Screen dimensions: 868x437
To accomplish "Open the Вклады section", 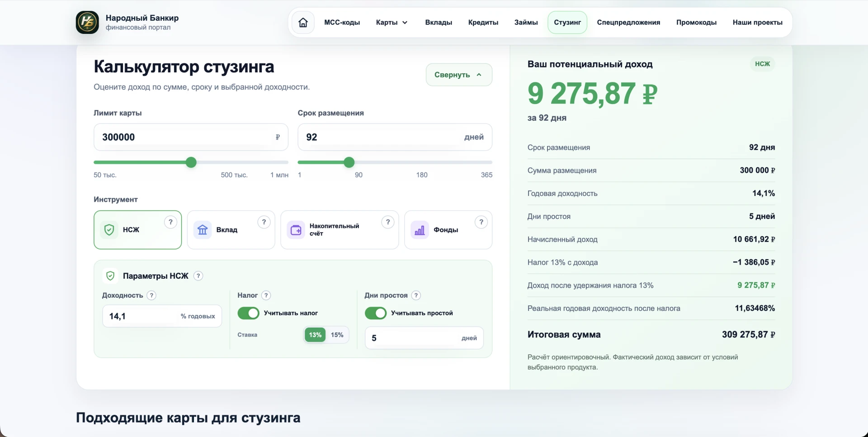I will (x=439, y=23).
